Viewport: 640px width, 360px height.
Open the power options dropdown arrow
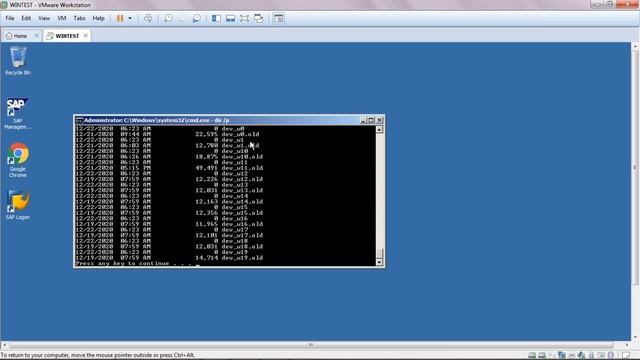(130, 18)
